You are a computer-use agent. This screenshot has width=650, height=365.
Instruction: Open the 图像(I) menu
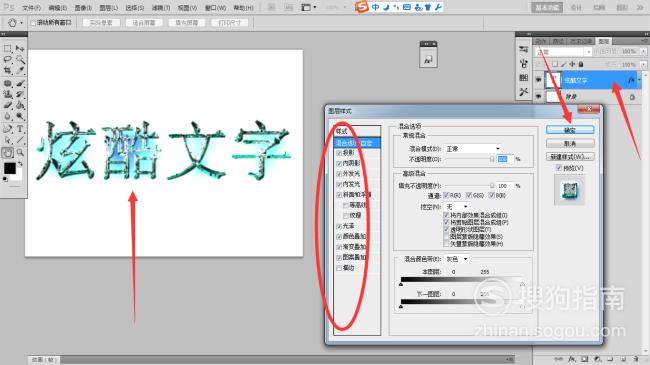[x=83, y=7]
